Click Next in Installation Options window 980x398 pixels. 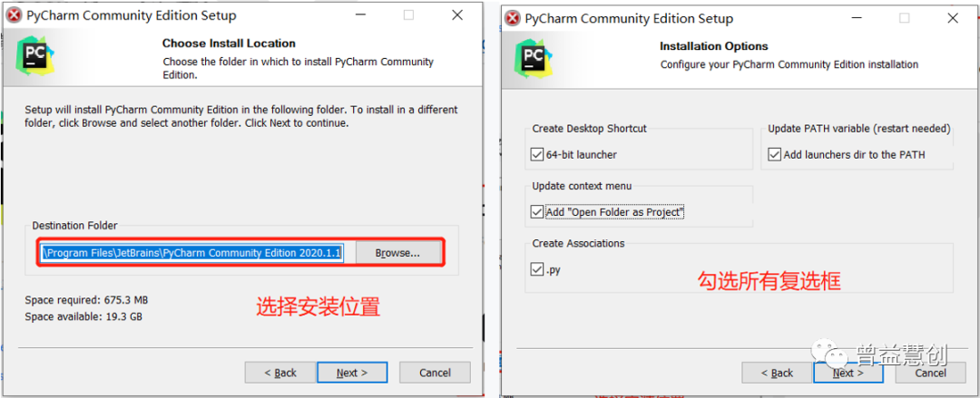(848, 373)
